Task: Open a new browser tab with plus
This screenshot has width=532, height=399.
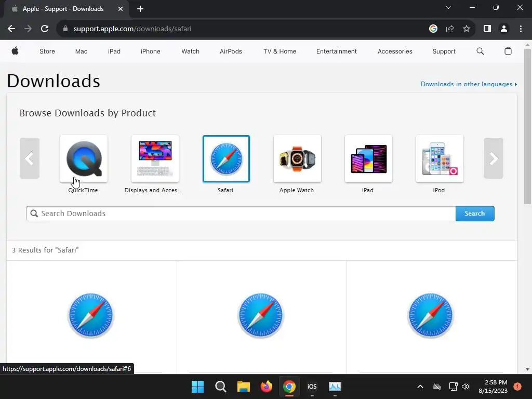Action: [x=140, y=9]
